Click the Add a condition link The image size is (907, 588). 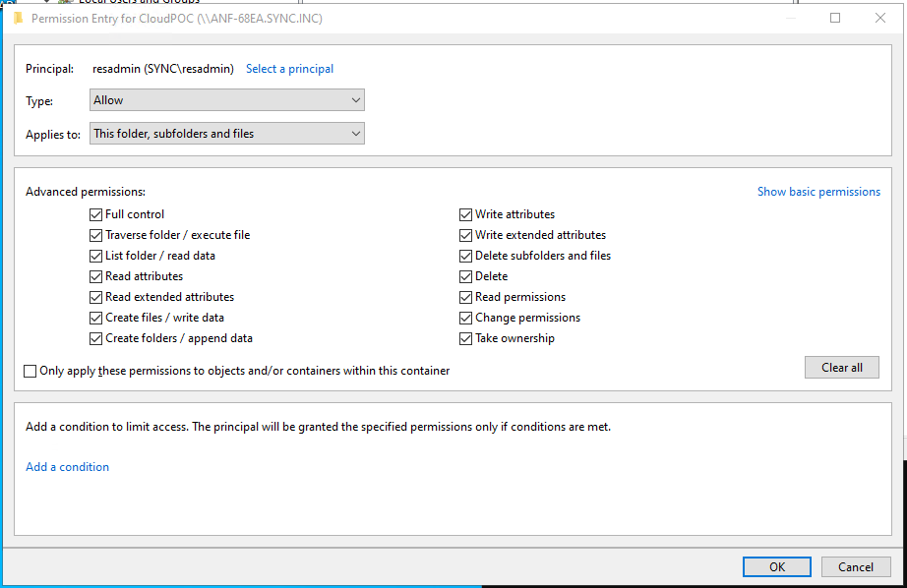click(67, 467)
